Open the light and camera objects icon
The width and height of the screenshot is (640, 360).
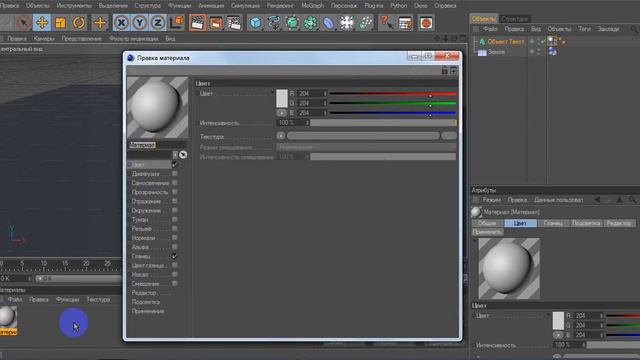point(365,23)
